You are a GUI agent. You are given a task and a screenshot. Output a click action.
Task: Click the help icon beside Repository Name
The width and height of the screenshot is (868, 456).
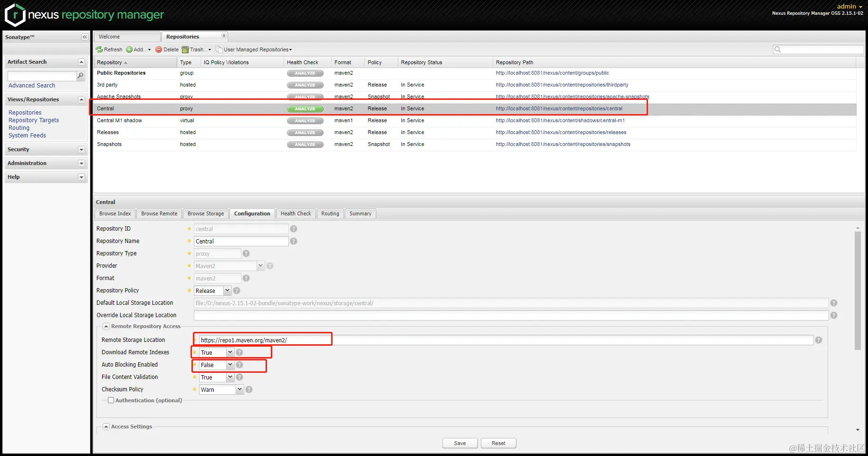click(x=294, y=242)
